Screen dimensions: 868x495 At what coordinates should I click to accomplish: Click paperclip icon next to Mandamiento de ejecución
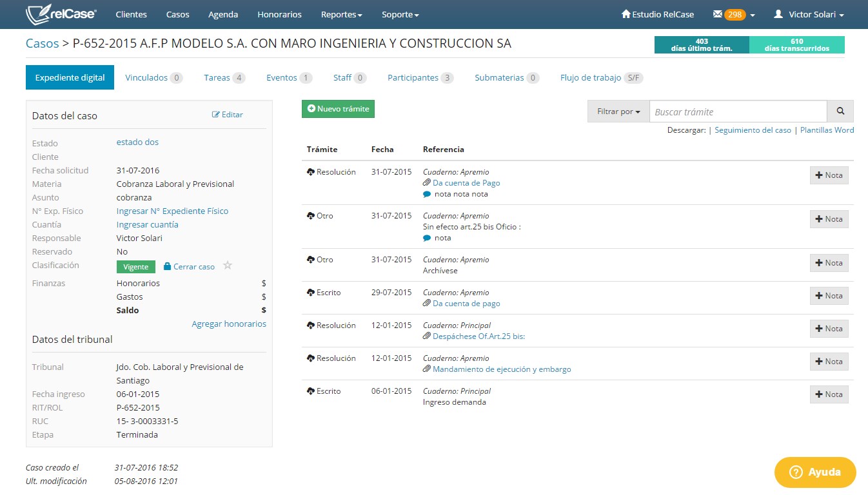pyautogui.click(x=427, y=369)
